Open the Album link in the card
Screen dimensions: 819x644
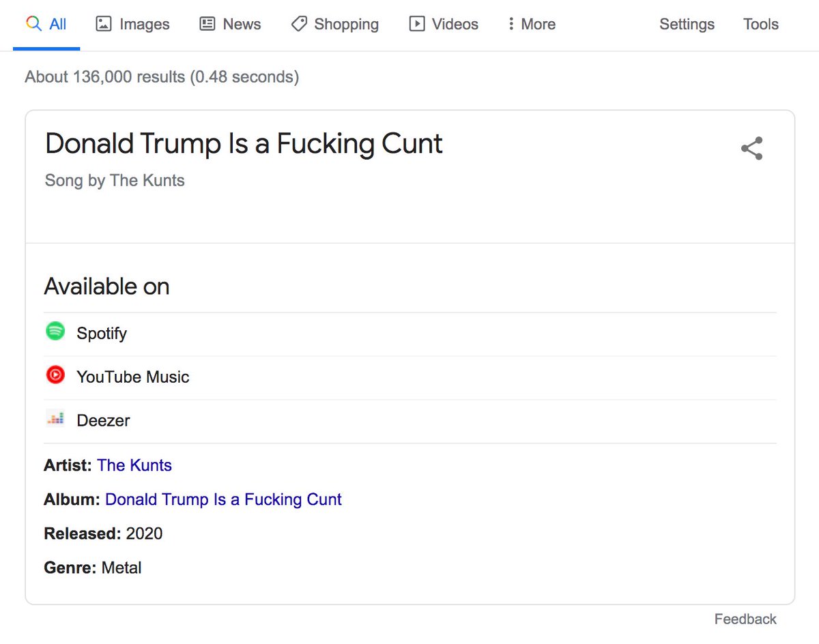click(x=223, y=499)
